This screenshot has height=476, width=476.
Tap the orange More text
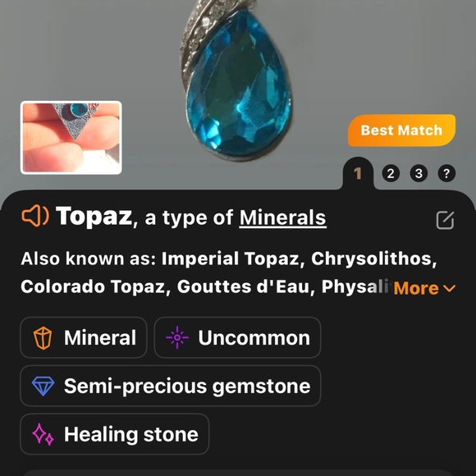(x=416, y=288)
